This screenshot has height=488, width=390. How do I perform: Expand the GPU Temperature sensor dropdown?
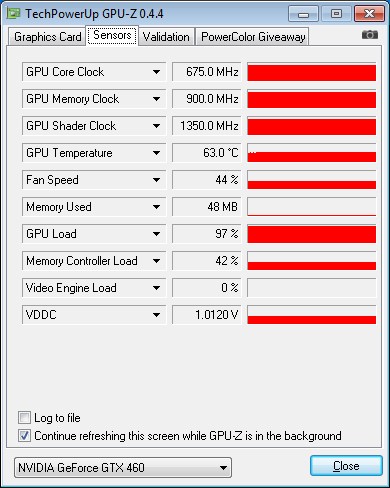pyautogui.click(x=156, y=153)
